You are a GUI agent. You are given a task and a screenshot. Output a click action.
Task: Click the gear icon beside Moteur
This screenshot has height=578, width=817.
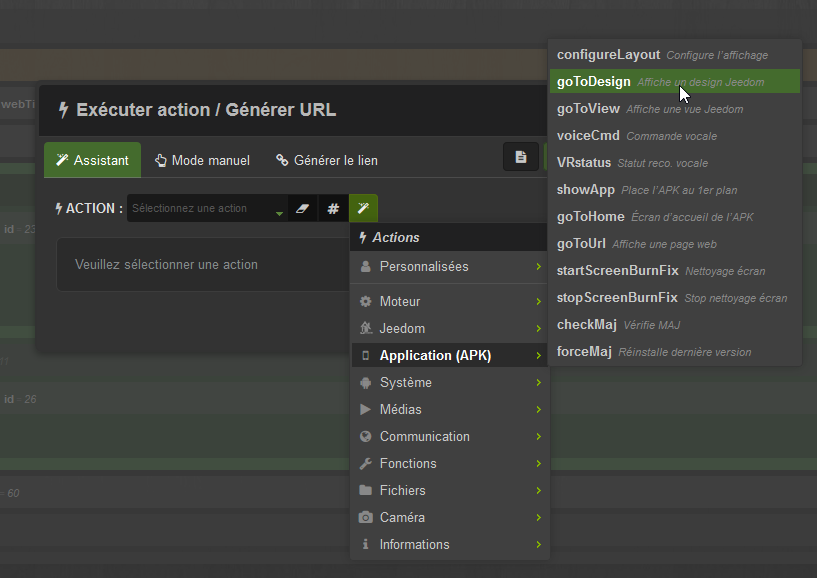point(366,301)
